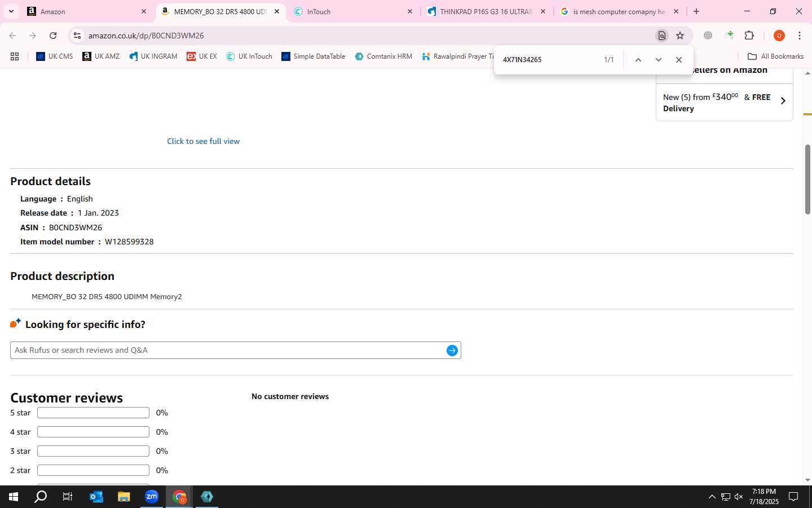The height and width of the screenshot is (508, 812).
Task: Open Zoom from taskbar
Action: tap(152, 497)
